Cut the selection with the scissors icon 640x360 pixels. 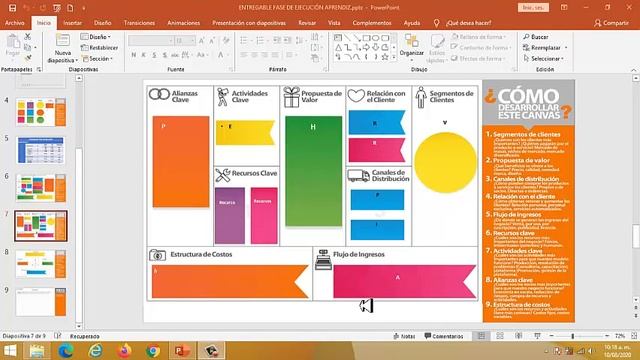click(x=28, y=37)
